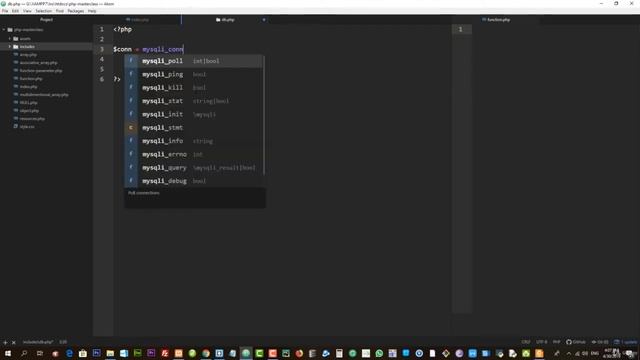The image size is (640, 360).
Task: Open Microsoft Store from the taskbar
Action: click(x=83, y=353)
